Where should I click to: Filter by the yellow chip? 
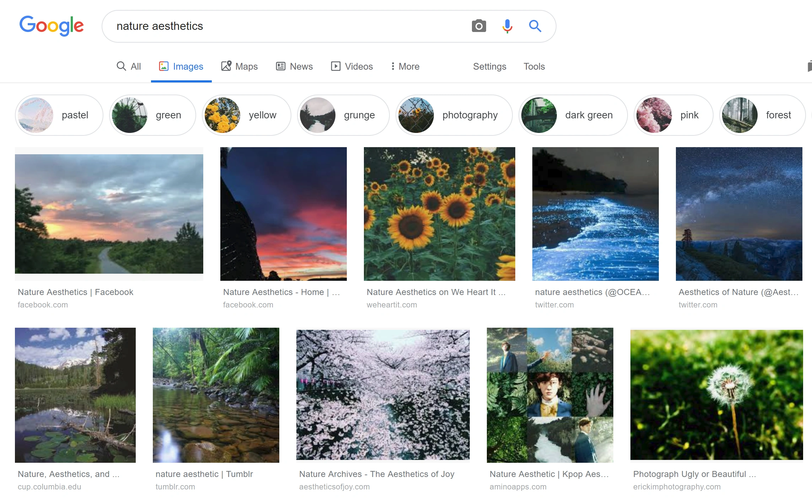pos(246,115)
